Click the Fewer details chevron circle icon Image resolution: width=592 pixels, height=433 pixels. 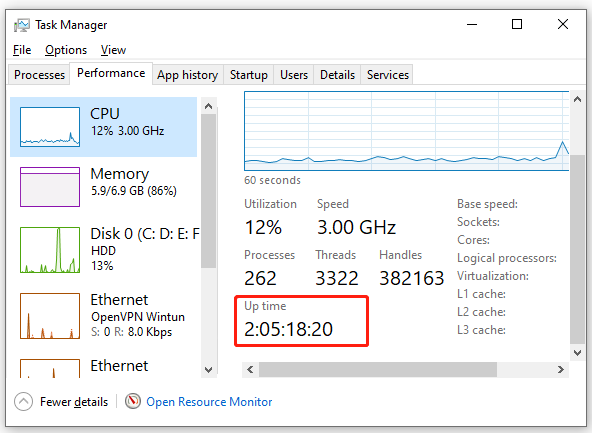pyautogui.click(x=23, y=402)
